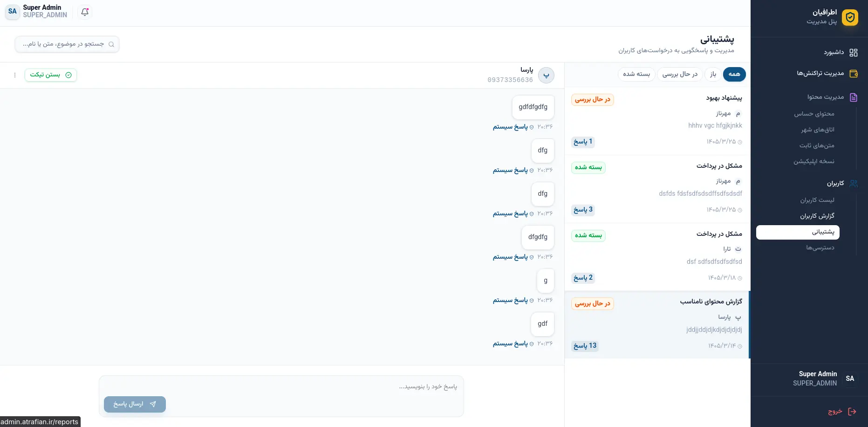Click the SA avatar in the top bar
868x427 pixels.
click(13, 12)
